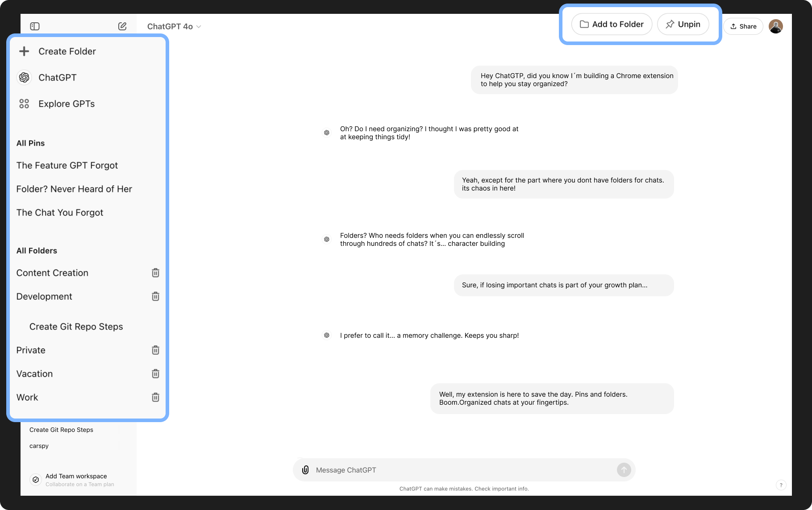Click the message 'Well, my extension is here'
The height and width of the screenshot is (510, 812).
[x=552, y=398]
